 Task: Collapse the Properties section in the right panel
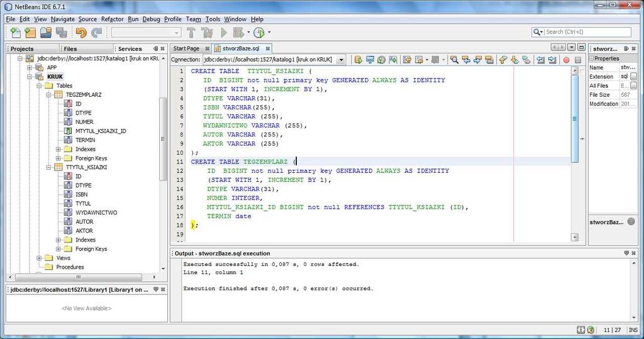point(592,58)
